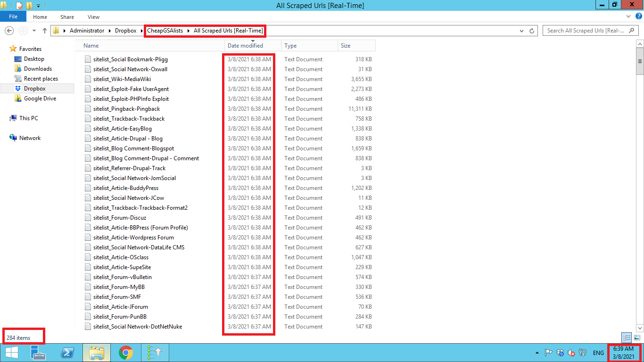Image resolution: width=644 pixels, height=362 pixels.
Task: Select file sitelist_Social Bookmark-Pligg
Action: pos(131,59)
